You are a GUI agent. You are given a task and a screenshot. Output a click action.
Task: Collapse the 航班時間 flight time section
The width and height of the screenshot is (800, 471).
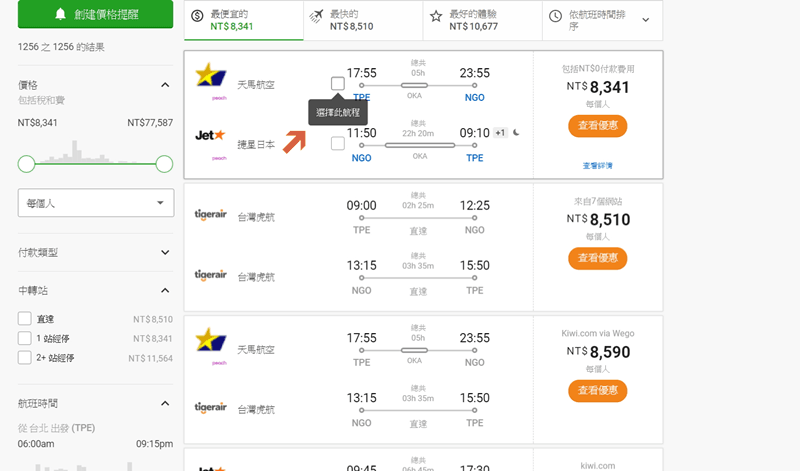point(165,404)
